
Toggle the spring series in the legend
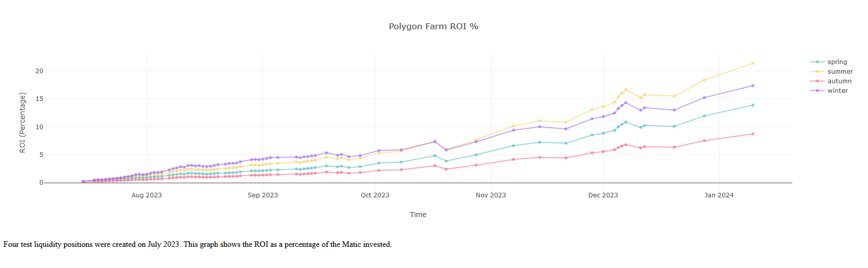pyautogui.click(x=837, y=62)
